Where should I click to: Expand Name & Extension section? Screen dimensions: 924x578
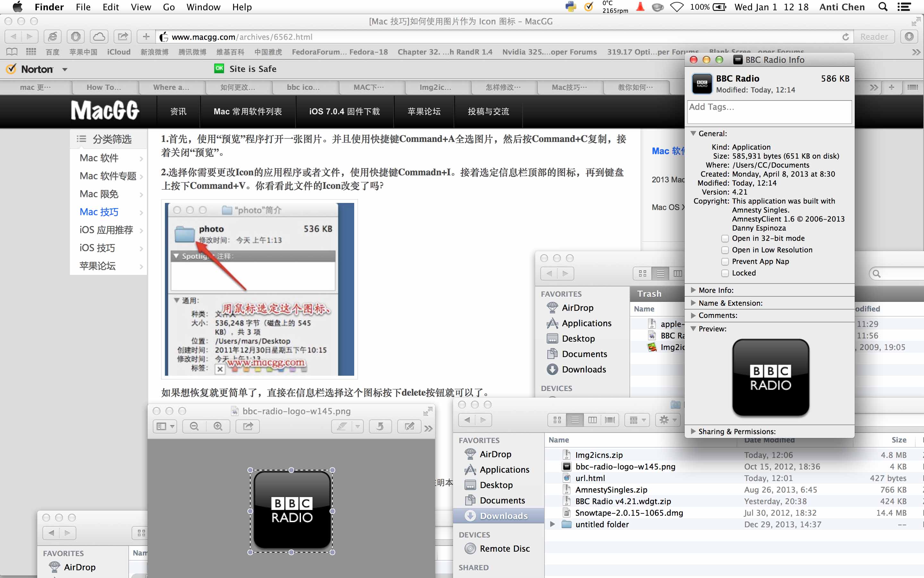tap(693, 303)
